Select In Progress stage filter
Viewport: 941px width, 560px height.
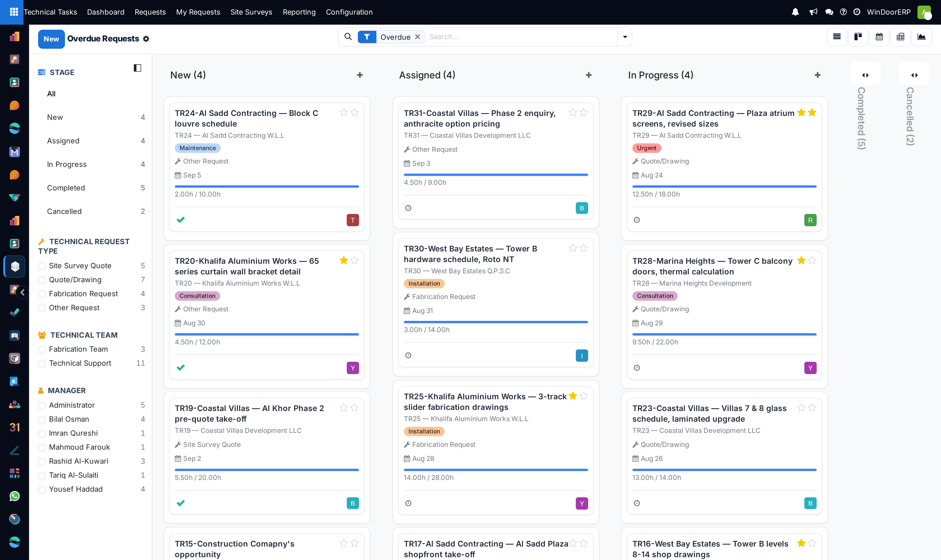coord(96,164)
